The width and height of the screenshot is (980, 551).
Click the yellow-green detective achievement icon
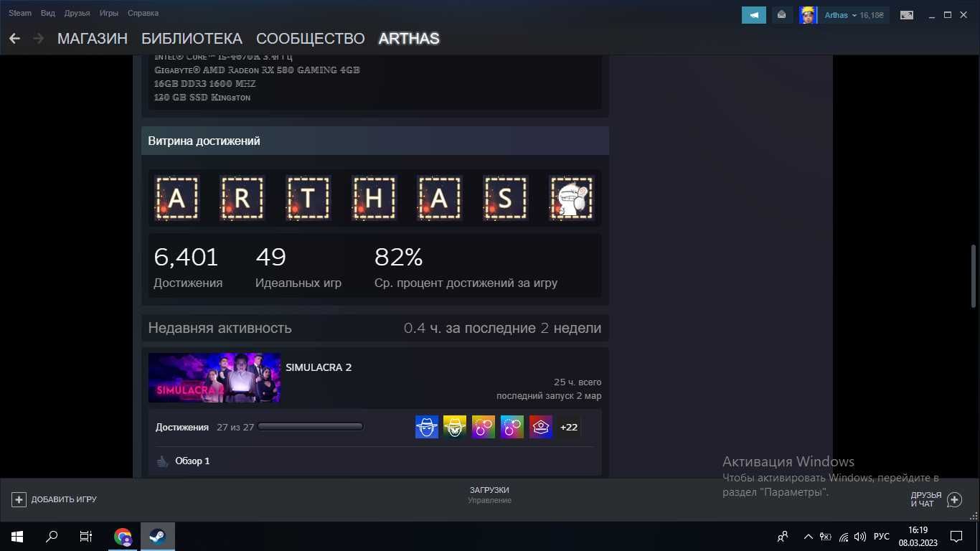(455, 427)
